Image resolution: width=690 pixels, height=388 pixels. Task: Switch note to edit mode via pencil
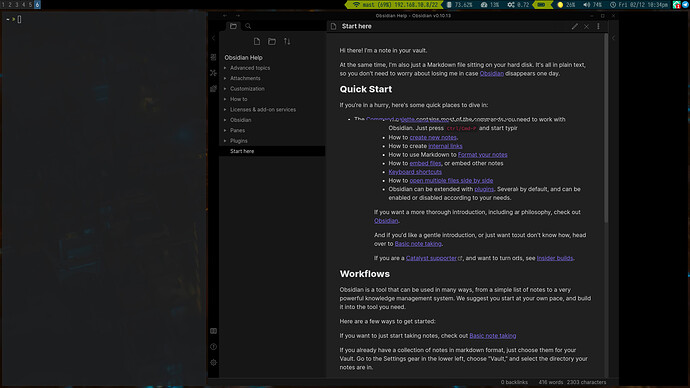pos(575,26)
